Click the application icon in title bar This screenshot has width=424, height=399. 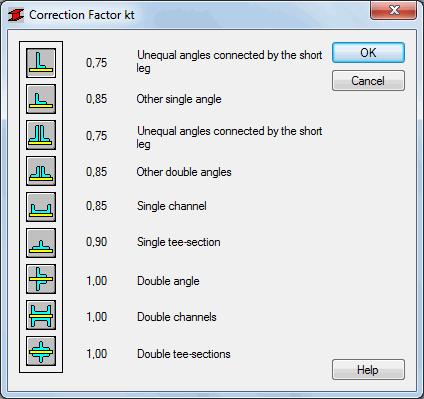[16, 15]
